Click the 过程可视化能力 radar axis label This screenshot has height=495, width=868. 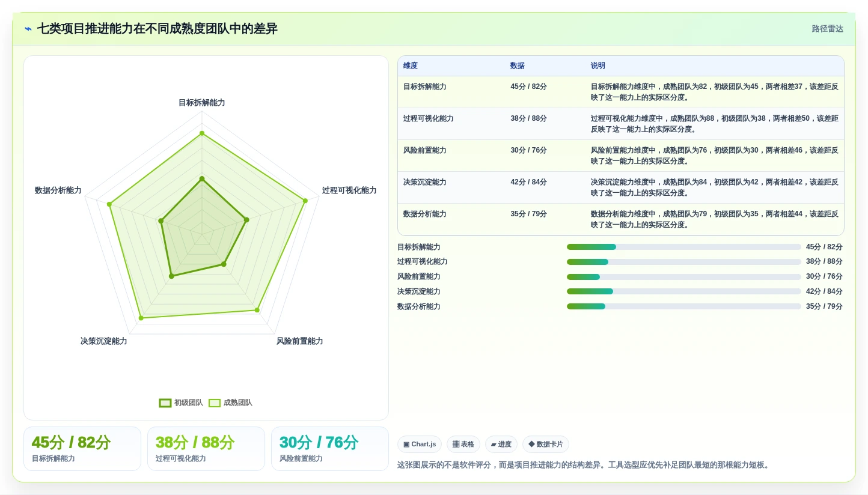pyautogui.click(x=349, y=190)
